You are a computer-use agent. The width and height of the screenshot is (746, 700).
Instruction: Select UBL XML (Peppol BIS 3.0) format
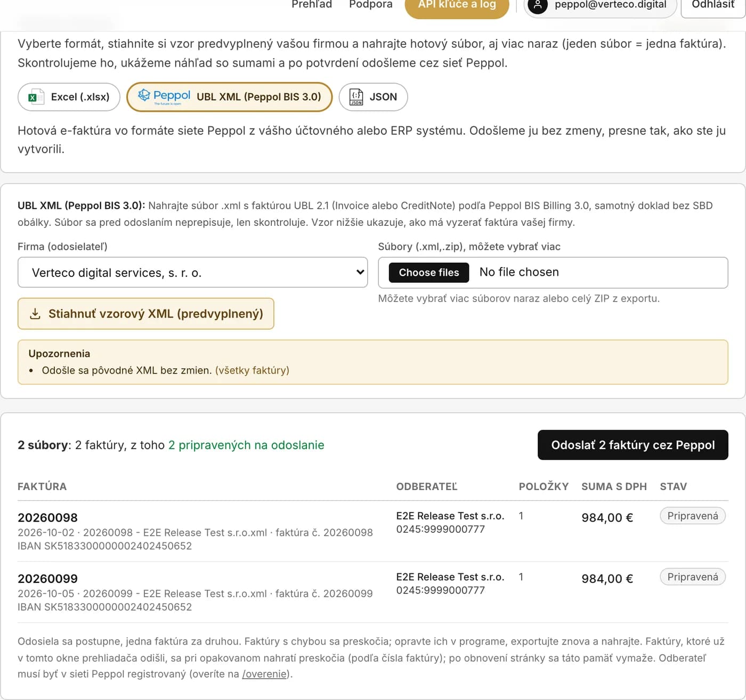click(230, 97)
